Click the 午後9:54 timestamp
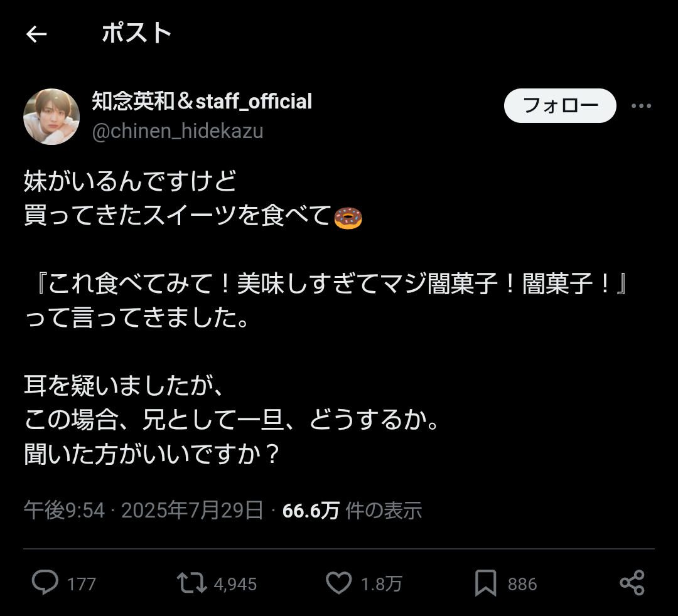The height and width of the screenshot is (616, 678). [x=64, y=511]
